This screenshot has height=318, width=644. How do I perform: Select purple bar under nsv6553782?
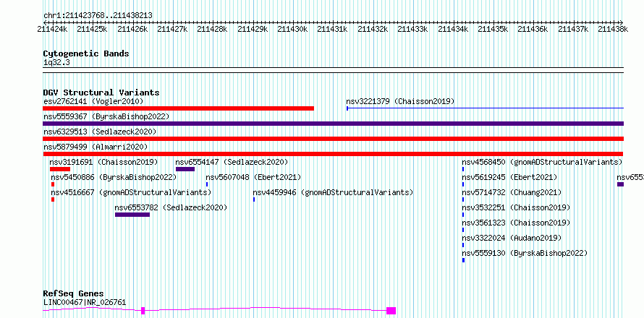pyautogui.click(x=132, y=215)
